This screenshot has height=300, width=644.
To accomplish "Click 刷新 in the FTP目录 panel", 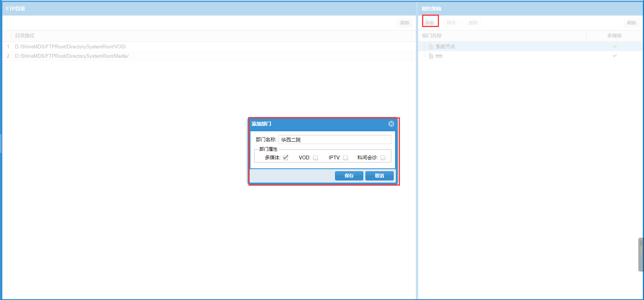I will pos(405,22).
